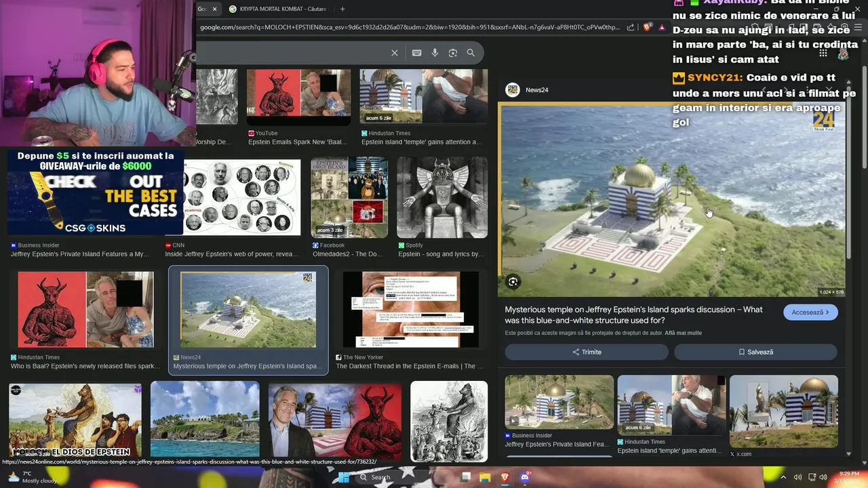The width and height of the screenshot is (868, 488).
Task: Open the Brave Rewards triangle icon
Action: coord(662,27)
